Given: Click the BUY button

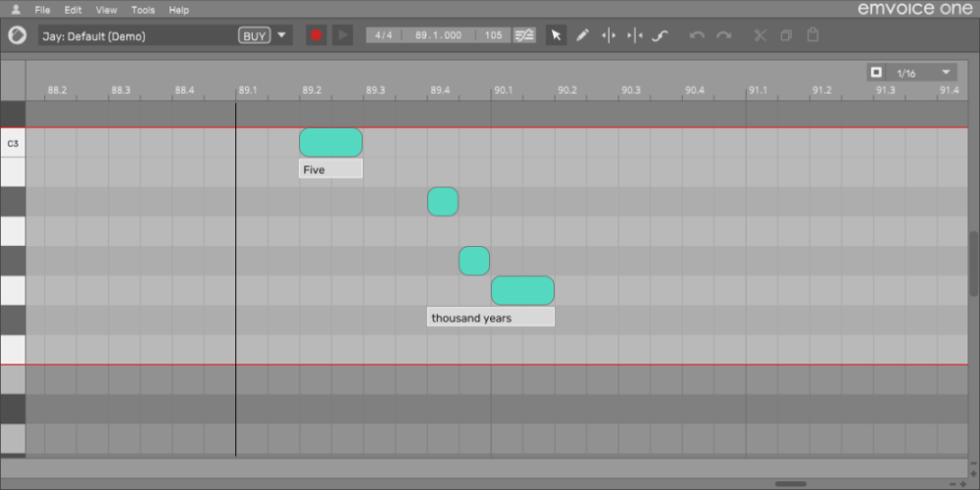Looking at the screenshot, I should pyautogui.click(x=254, y=35).
